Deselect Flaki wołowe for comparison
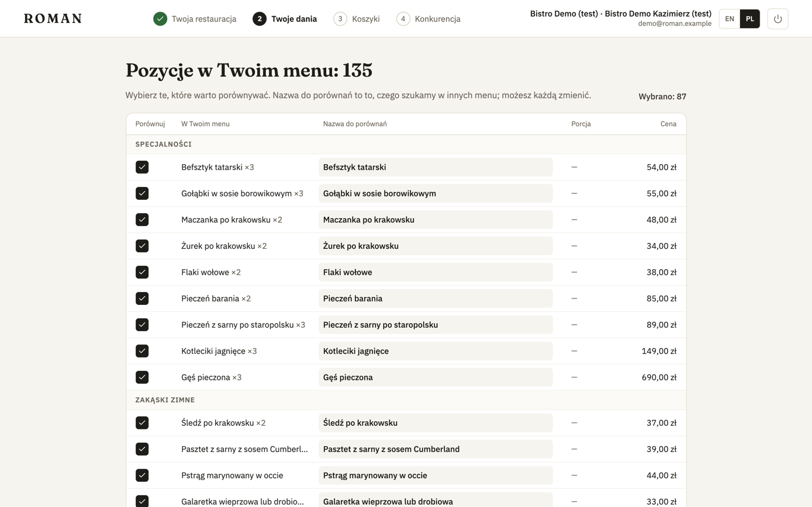The width and height of the screenshot is (812, 507). [142, 272]
